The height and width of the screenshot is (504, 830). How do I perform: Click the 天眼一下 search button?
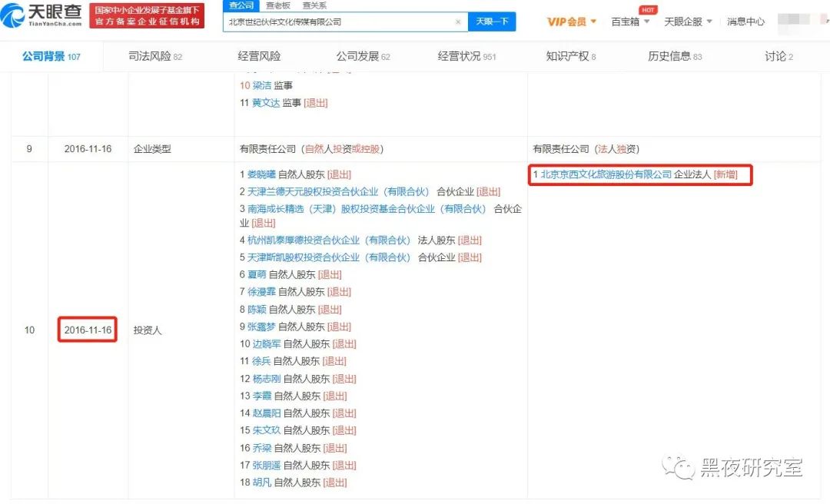tap(492, 22)
